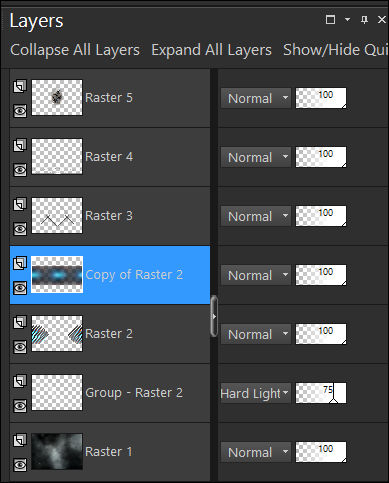
Task: Hide the Raster 2 layer eye icon
Action: click(x=20, y=347)
